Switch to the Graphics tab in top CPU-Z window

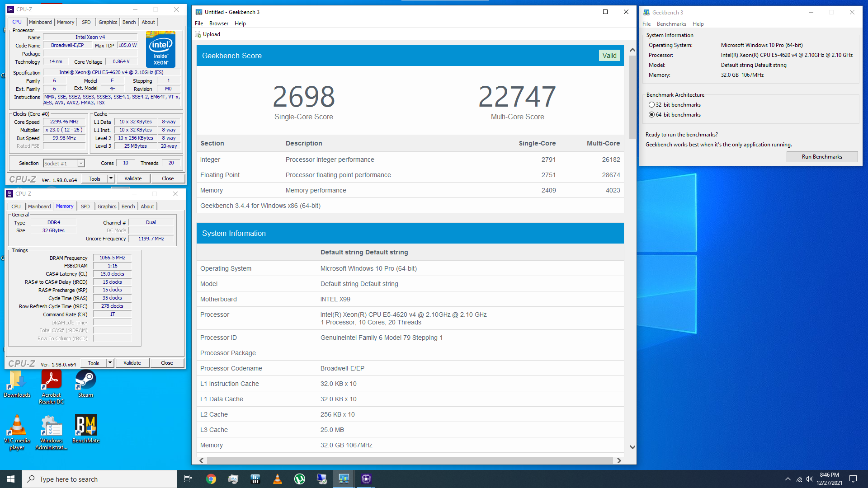pos(108,22)
